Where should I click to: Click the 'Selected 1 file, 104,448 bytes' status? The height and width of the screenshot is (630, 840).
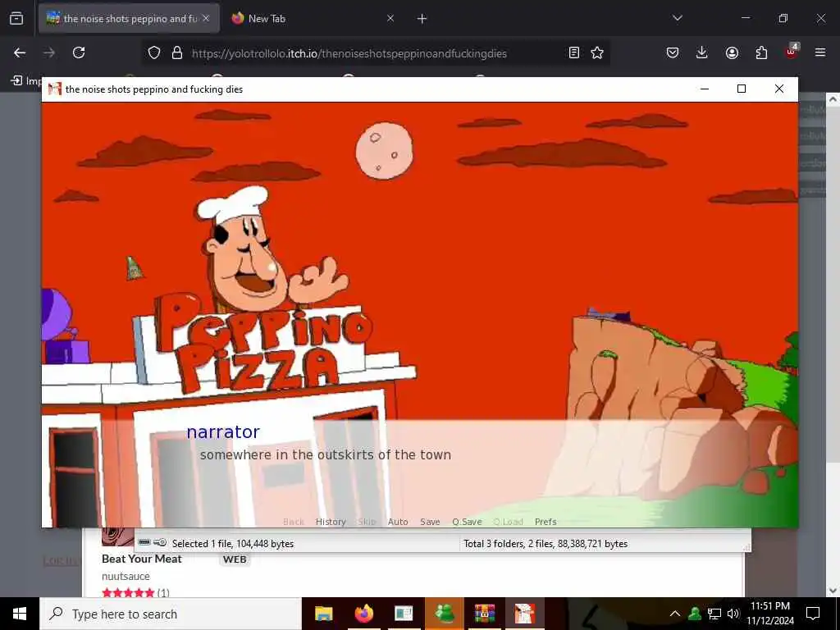click(x=233, y=544)
